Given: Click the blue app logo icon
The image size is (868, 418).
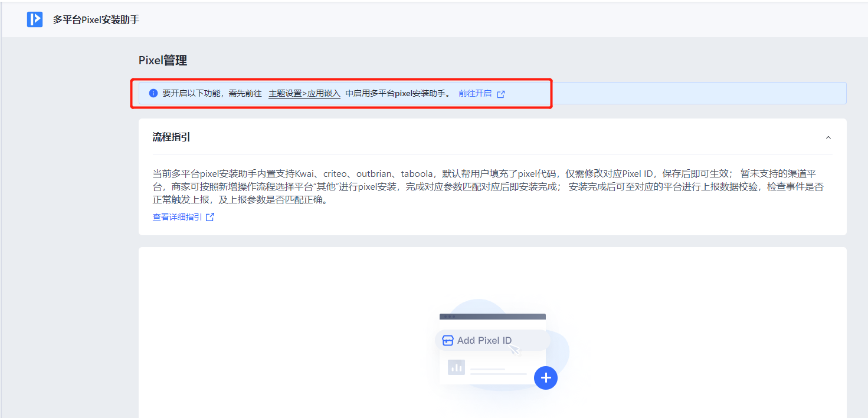Looking at the screenshot, I should click(x=35, y=19).
